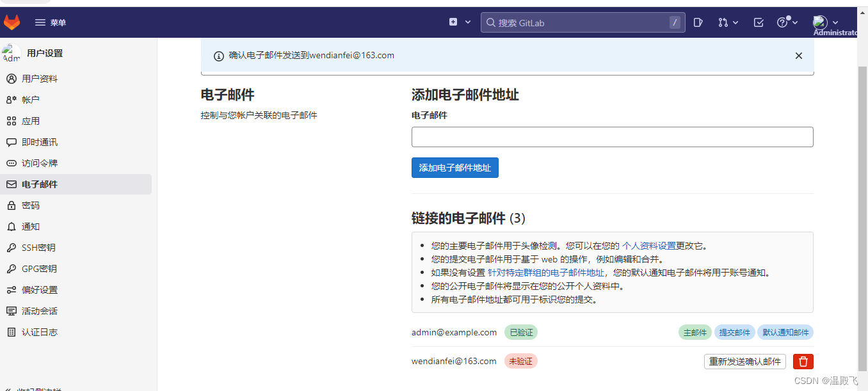
Task: Expand the user avatar dropdown chevron
Action: [835, 22]
